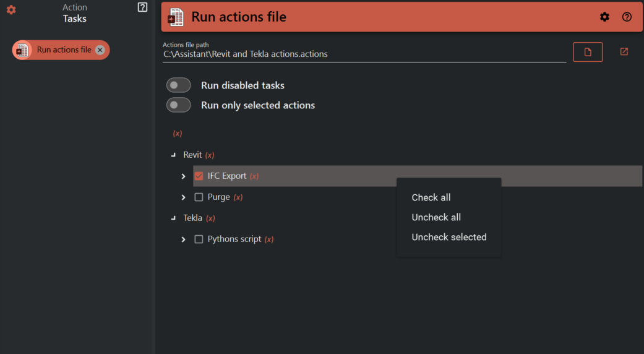Image resolution: width=644 pixels, height=354 pixels.
Task: Choose Uncheck selected from context menu
Action: pos(449,237)
